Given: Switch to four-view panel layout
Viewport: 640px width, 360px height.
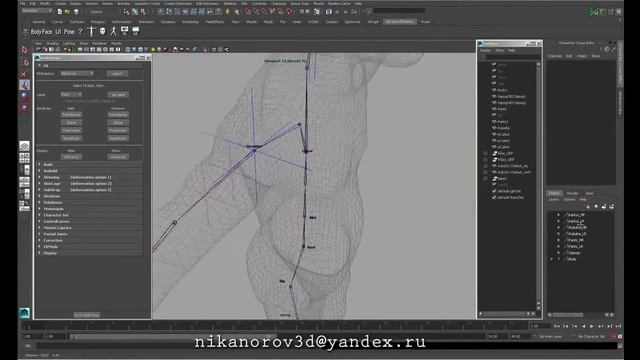Looking at the screenshot, I should pos(24,158).
